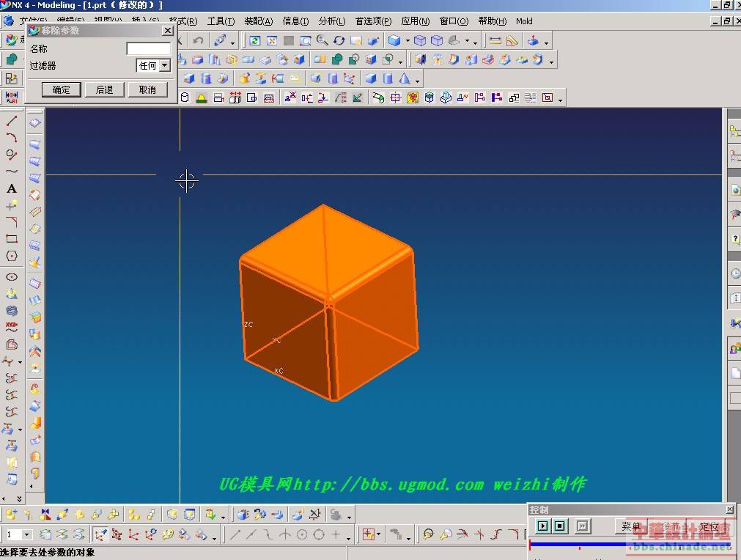741x560 pixels.
Task: Select the Polygon hexagon tool
Action: click(x=12, y=256)
